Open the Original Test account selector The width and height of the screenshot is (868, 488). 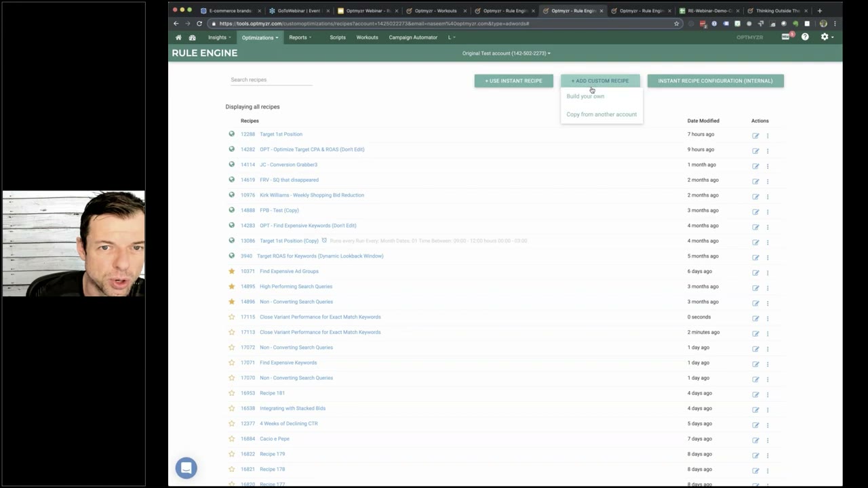(x=506, y=54)
